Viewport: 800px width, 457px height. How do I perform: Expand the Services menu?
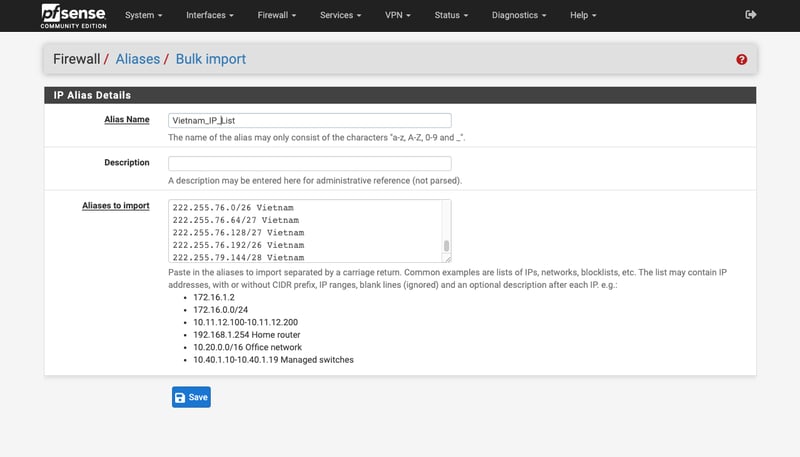345,16
